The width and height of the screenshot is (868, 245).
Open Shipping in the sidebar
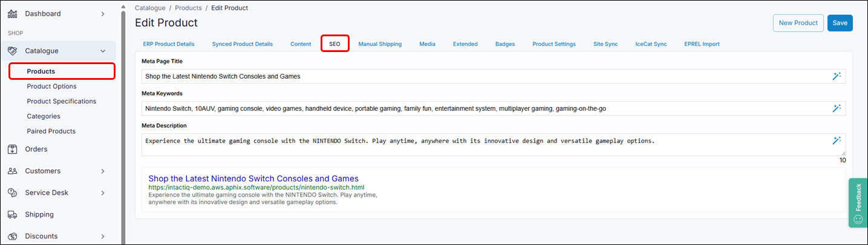(39, 214)
